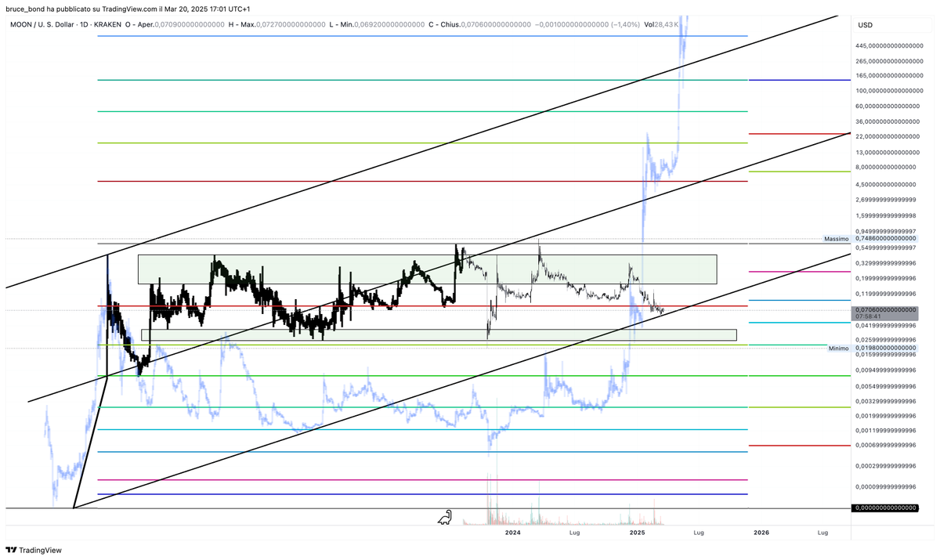
Task: Click the 0,04199999999999996 price axis label
Action: (885, 325)
